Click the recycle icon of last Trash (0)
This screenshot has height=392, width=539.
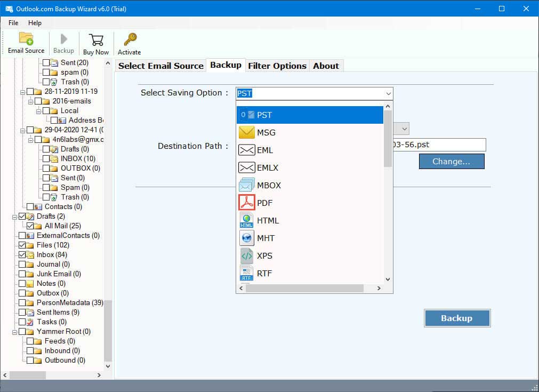pyautogui.click(x=54, y=197)
